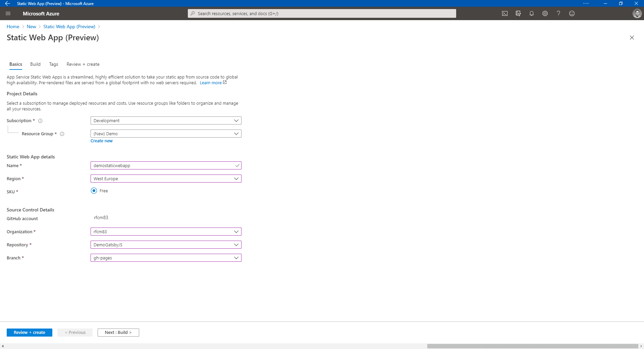The height and width of the screenshot is (349, 644).
Task: Click the Resource Group info icon
Action: [62, 134]
